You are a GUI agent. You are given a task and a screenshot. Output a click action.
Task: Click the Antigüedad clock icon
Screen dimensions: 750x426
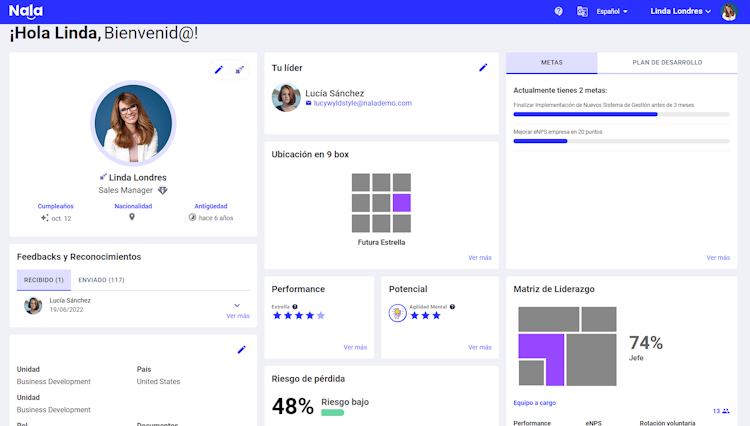192,218
